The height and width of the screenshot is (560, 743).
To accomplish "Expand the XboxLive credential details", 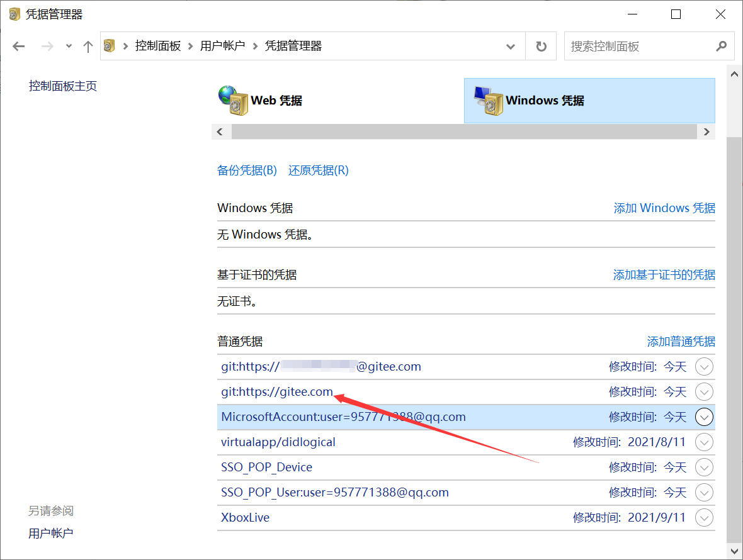I will [704, 517].
